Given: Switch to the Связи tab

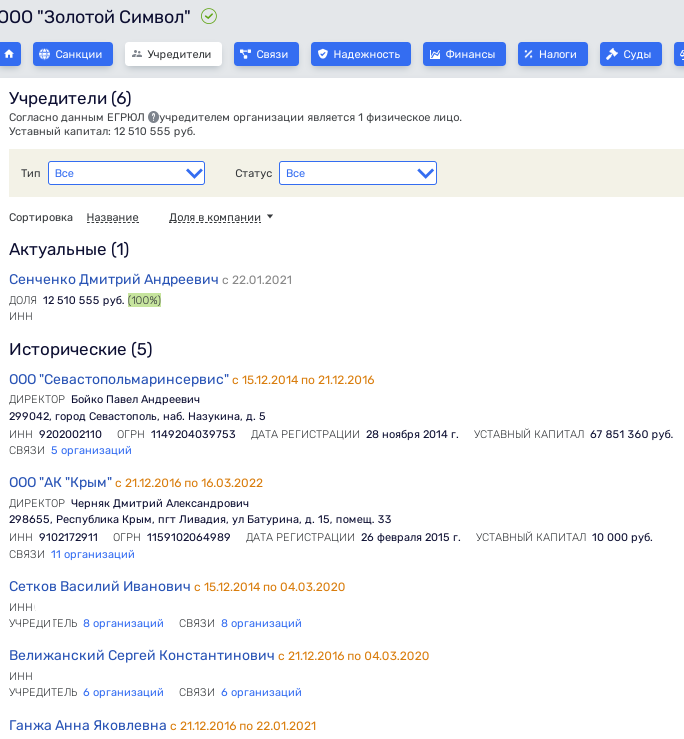Looking at the screenshot, I should [266, 54].
